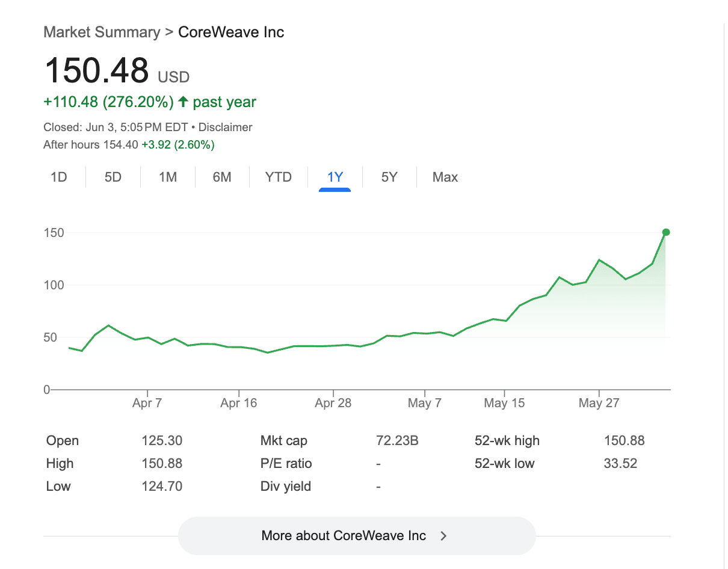Click chevron arrow beside More about CoreWeave
The image size is (728, 569).
443,536
